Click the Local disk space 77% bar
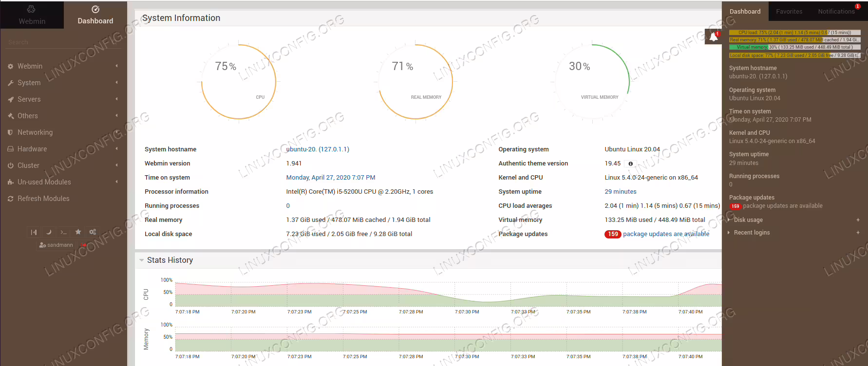 click(x=795, y=55)
